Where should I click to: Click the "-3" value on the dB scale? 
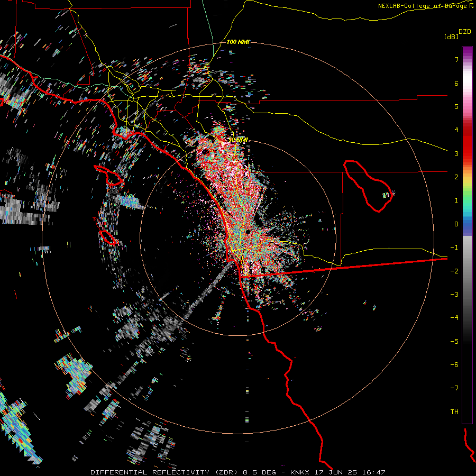coord(454,295)
